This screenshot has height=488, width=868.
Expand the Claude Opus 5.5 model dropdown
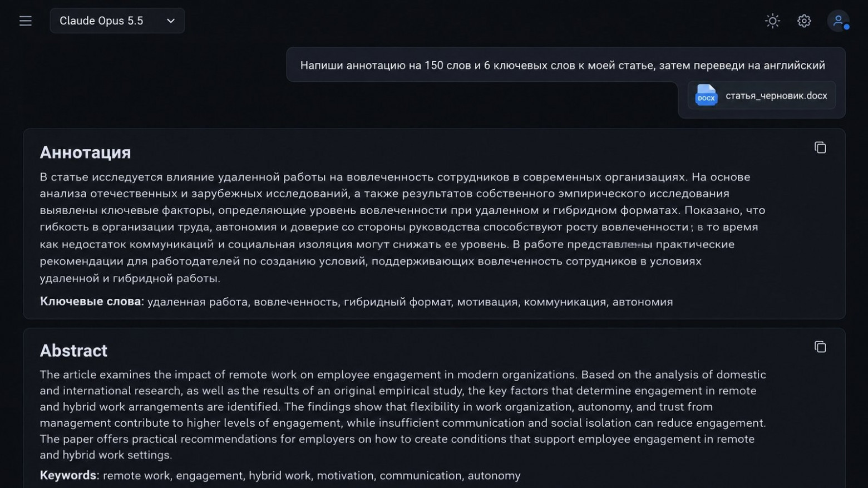pos(117,21)
